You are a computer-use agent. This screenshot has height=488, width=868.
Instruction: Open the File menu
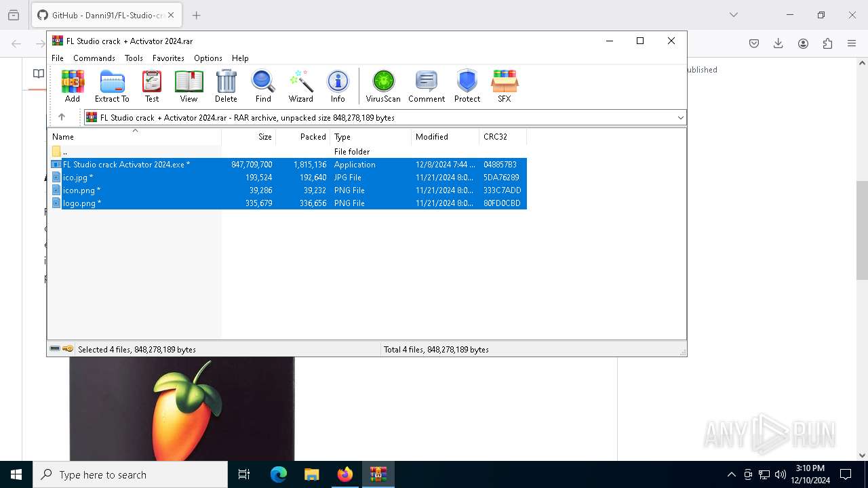coord(58,58)
